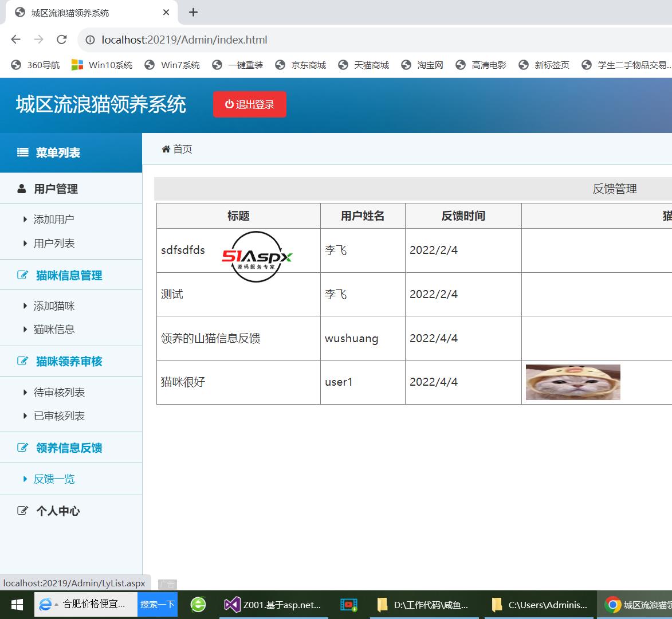Click the 退出登录 button

point(250,104)
